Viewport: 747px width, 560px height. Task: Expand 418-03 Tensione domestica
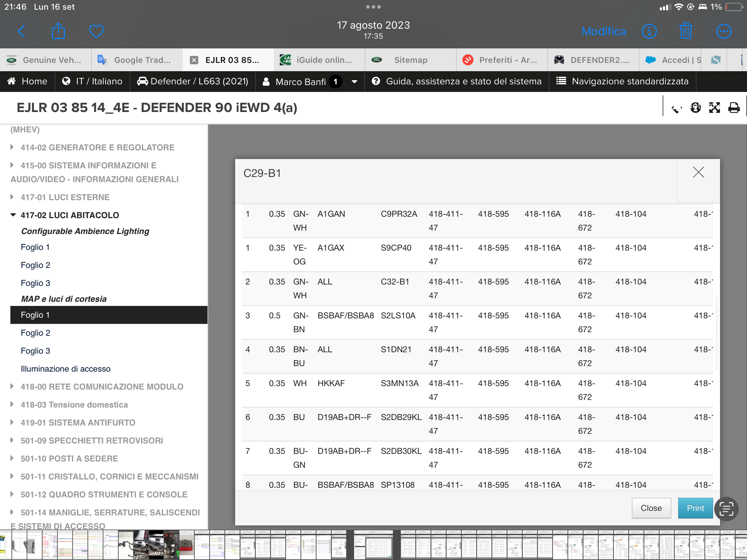tap(74, 405)
